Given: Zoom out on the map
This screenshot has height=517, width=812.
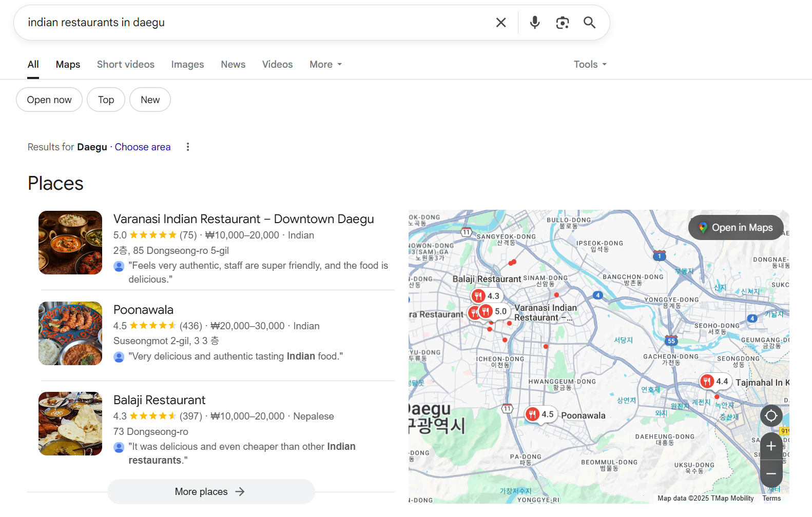Looking at the screenshot, I should [x=770, y=474].
